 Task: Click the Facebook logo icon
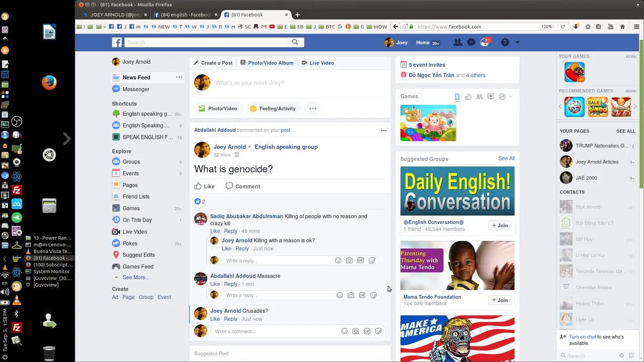pyautogui.click(x=117, y=43)
